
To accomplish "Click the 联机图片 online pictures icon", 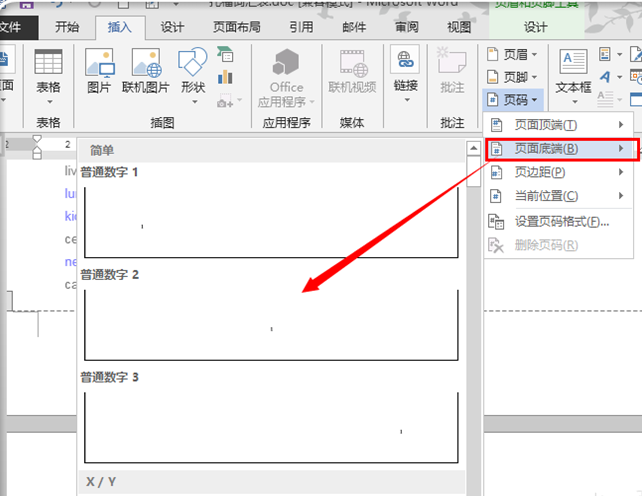I will pyautogui.click(x=146, y=71).
